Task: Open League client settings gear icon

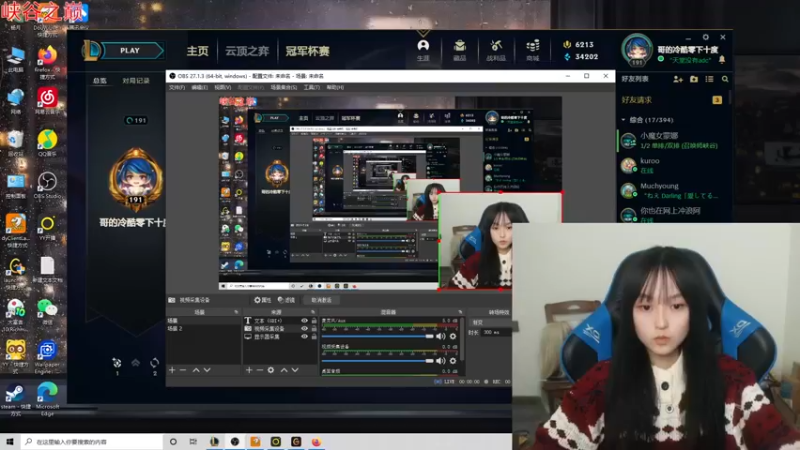Action: pyautogui.click(x=706, y=37)
